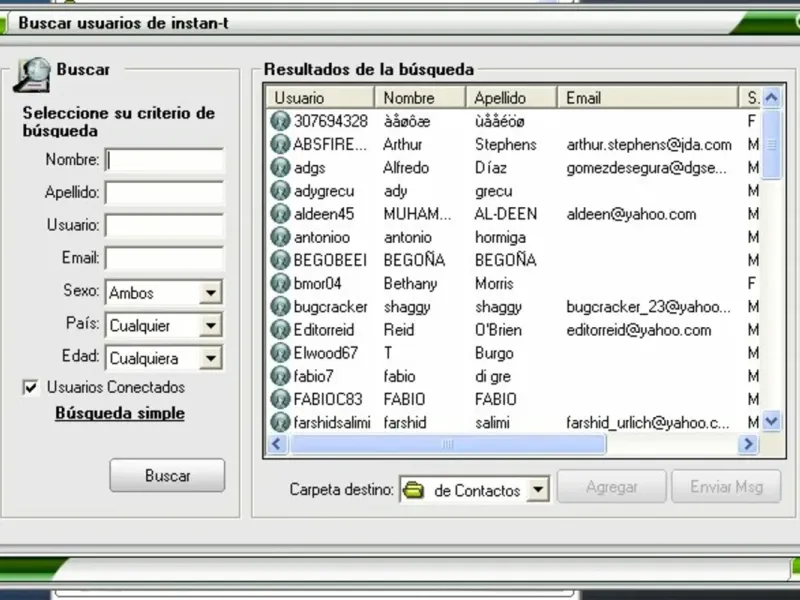Click vertical scrollbar up arrow

coord(771,97)
